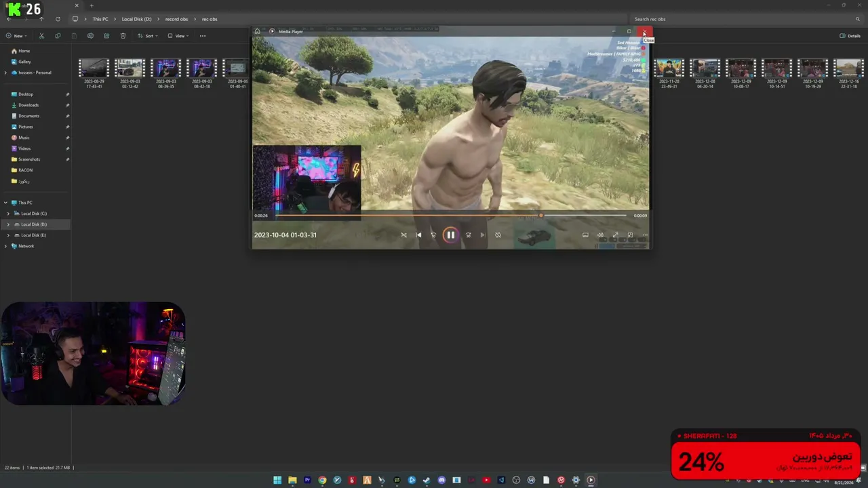868x488 pixels.
Task: Toggle the Details pane in File Explorer
Action: tap(850, 36)
